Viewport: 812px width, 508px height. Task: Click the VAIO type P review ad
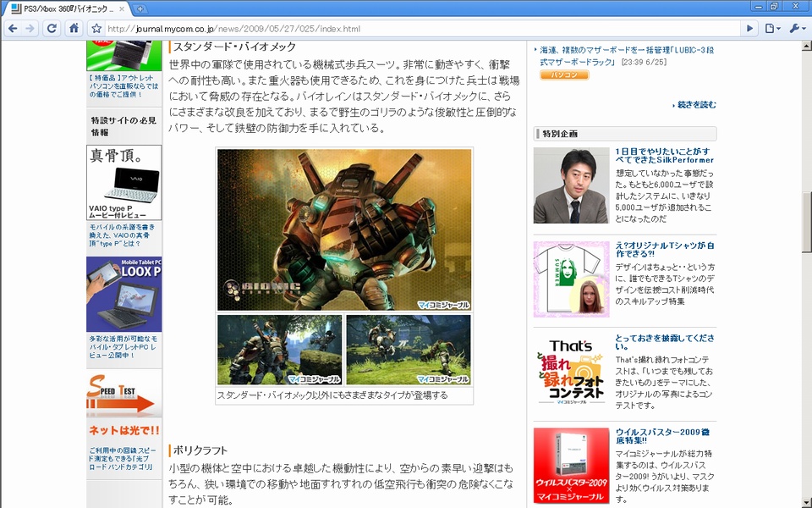point(124,183)
